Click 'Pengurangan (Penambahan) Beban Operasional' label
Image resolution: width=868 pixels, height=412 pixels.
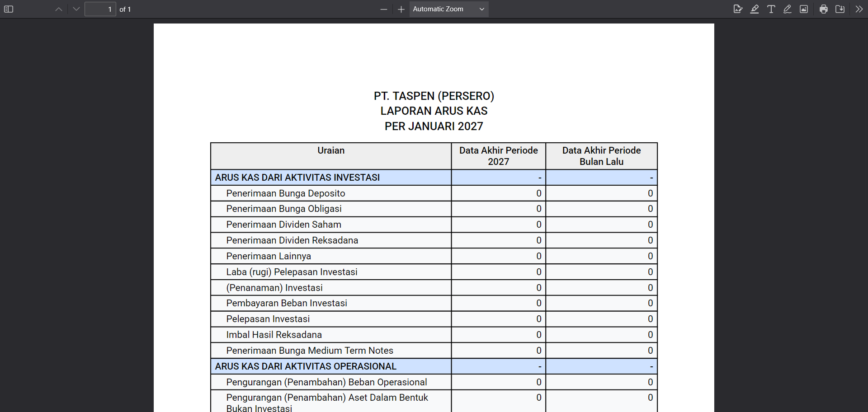pyautogui.click(x=326, y=382)
